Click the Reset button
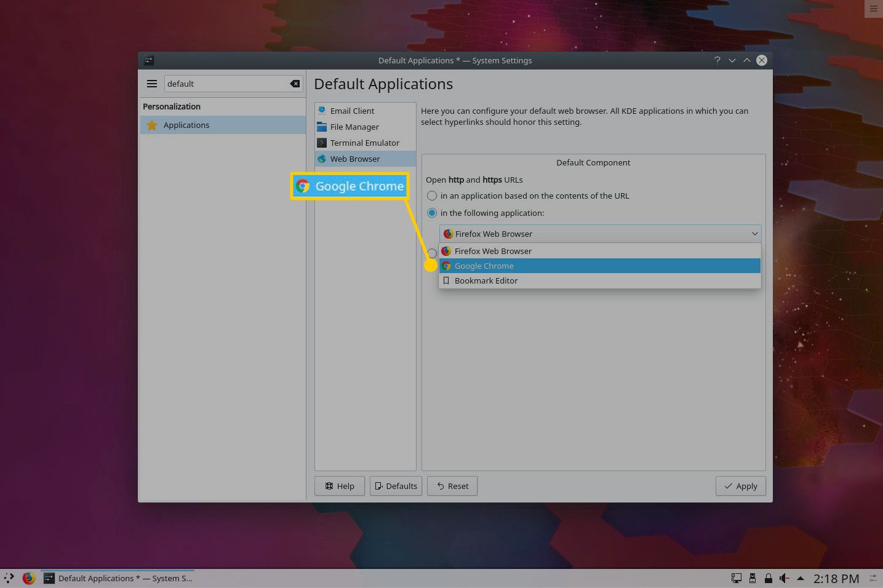This screenshot has height=588, width=883. [452, 486]
